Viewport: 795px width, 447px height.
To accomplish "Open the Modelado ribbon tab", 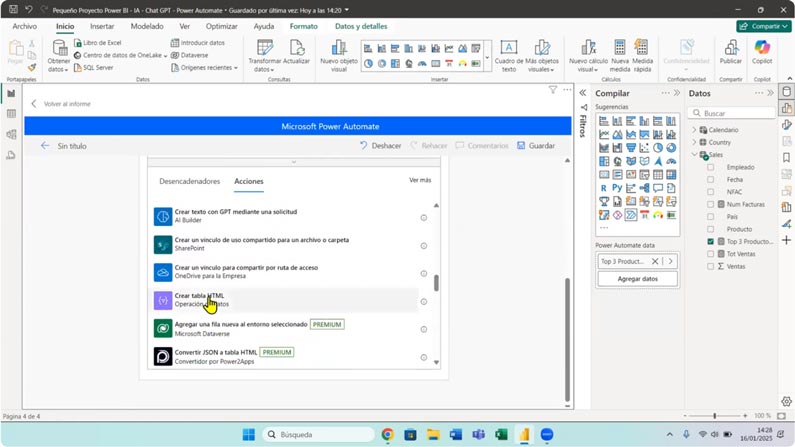I will [x=147, y=27].
